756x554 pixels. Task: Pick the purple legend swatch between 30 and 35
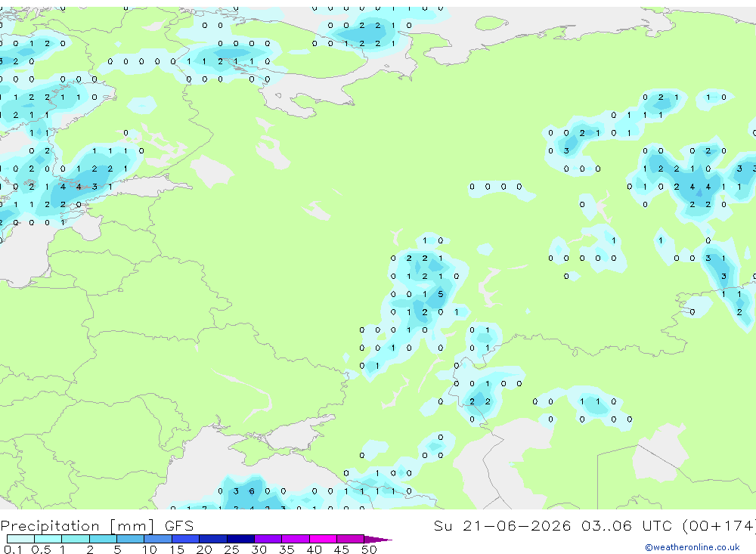[268, 539]
